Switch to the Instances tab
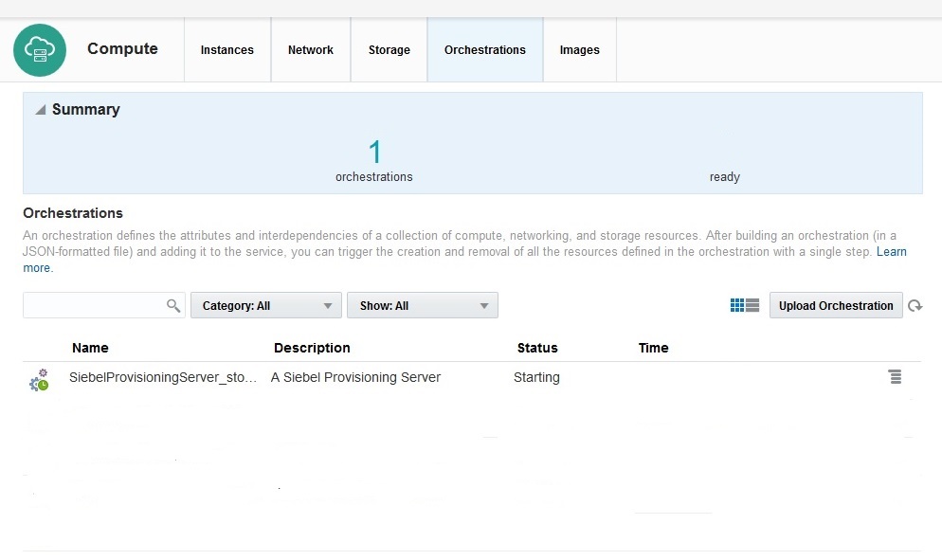This screenshot has height=560, width=942. (226, 50)
